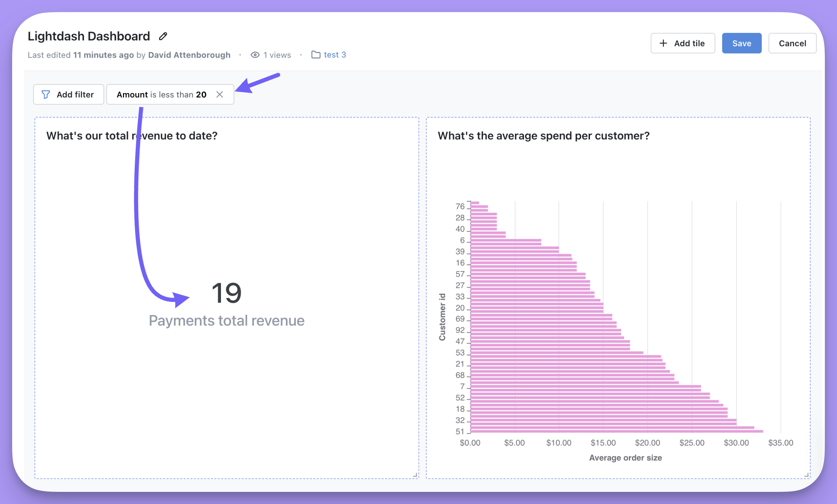Select the average spend per customer tile title
The width and height of the screenshot is (837, 504).
[543, 136]
